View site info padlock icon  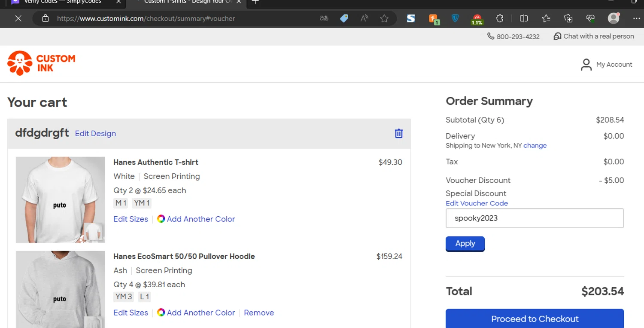pyautogui.click(x=46, y=18)
